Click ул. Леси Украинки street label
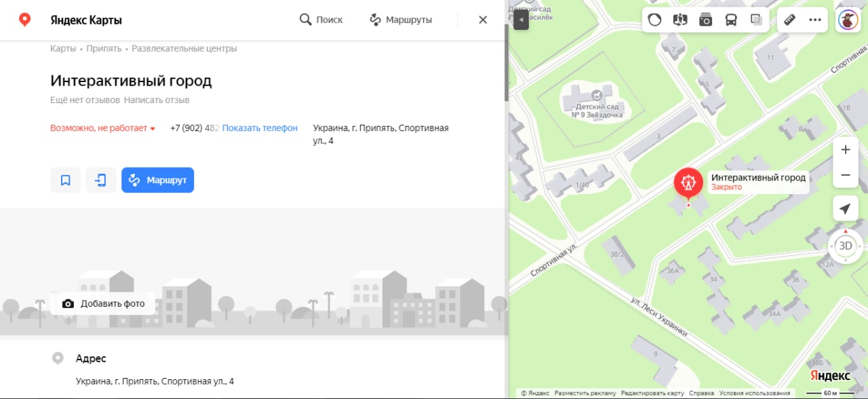 (x=659, y=316)
